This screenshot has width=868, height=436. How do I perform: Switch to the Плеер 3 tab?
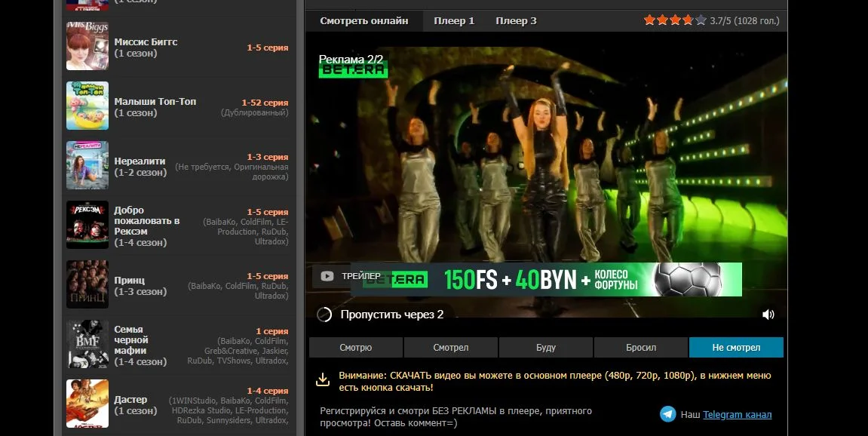click(516, 20)
